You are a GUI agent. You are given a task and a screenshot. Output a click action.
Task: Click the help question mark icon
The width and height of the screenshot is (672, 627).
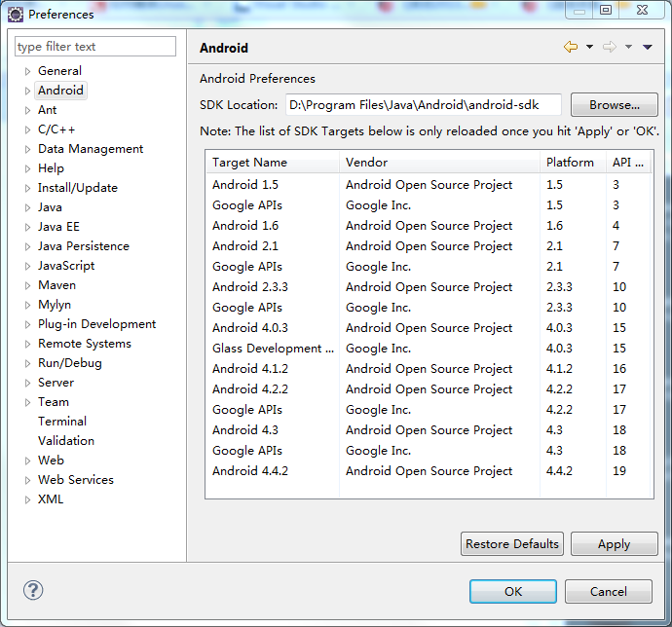point(33,590)
